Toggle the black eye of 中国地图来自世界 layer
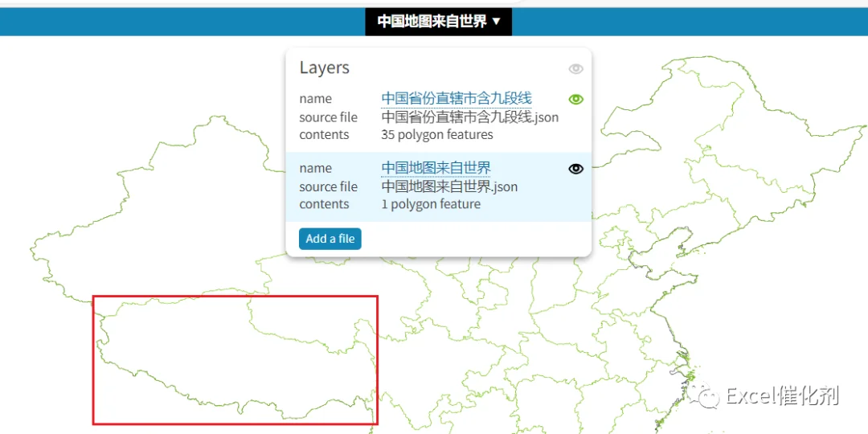This screenshot has width=868, height=434. point(575,169)
